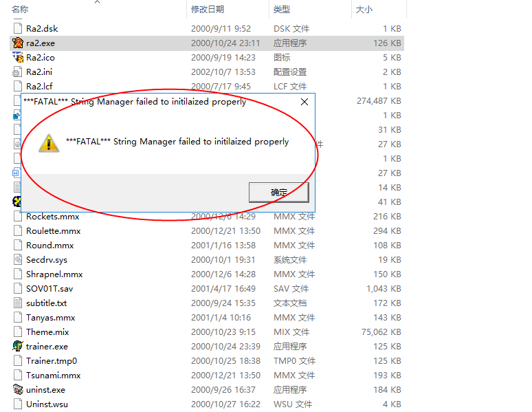This screenshot has height=412, width=532.
Task: Select the trainer.exe application icon
Action: (x=18, y=347)
